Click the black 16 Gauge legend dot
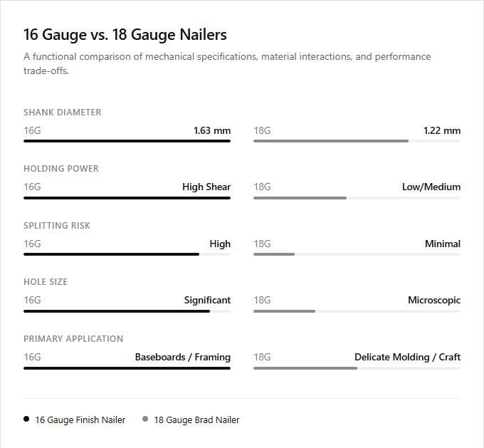 coord(26,419)
